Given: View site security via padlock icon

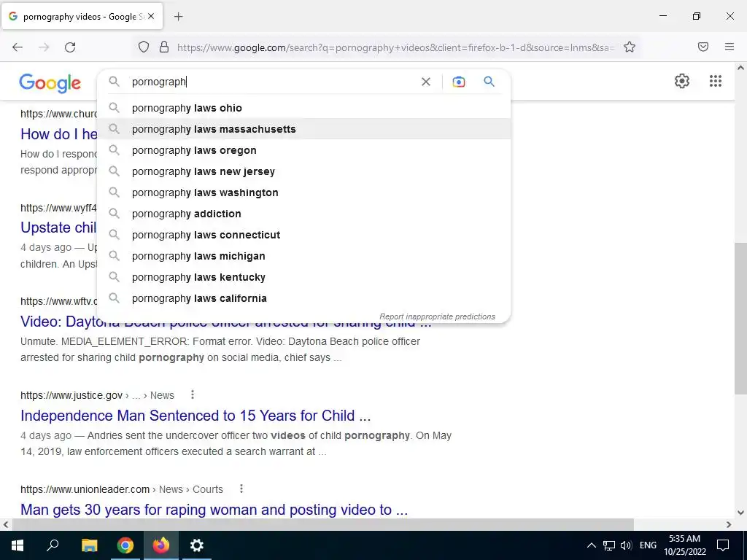Looking at the screenshot, I should 164,47.
